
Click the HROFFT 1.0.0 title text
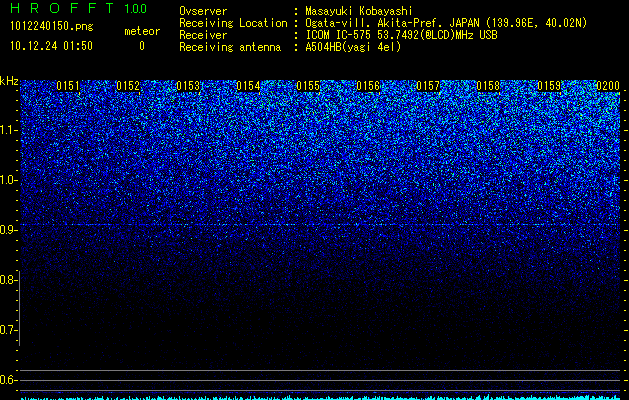tap(78, 8)
